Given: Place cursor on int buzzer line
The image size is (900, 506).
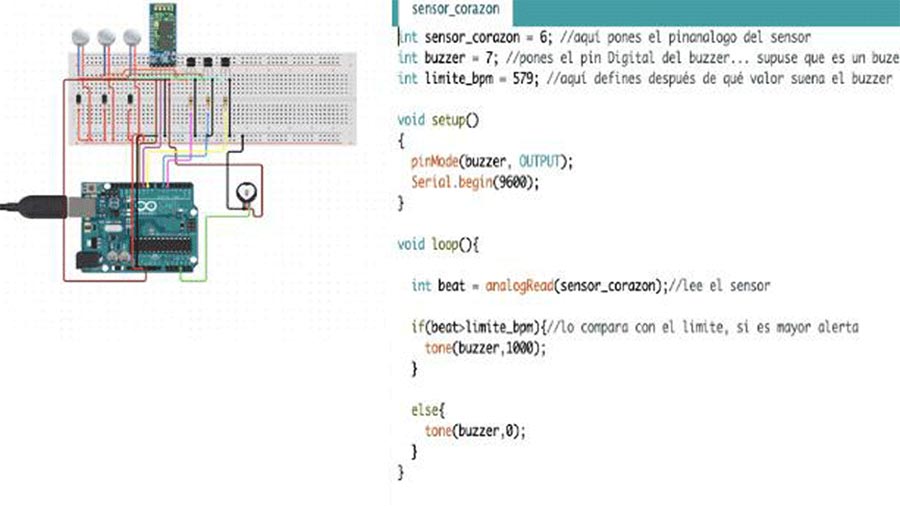Looking at the screenshot, I should click(647, 59).
